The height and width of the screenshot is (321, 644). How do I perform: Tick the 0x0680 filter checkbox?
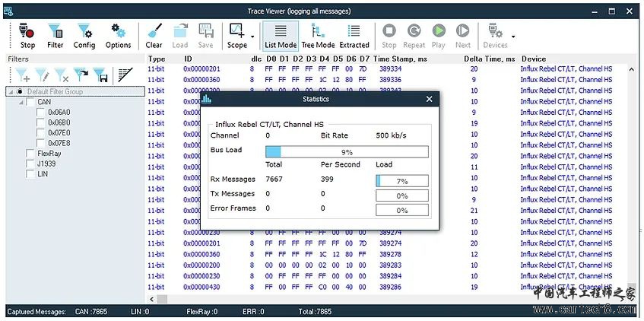(x=40, y=122)
